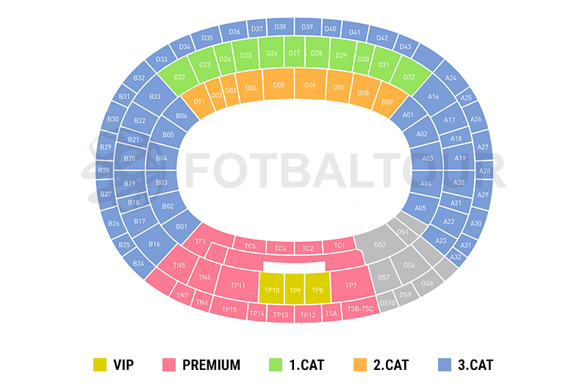Click the blue 3.CAT legend swatch
This screenshot has height=392, width=588.
click(445, 364)
